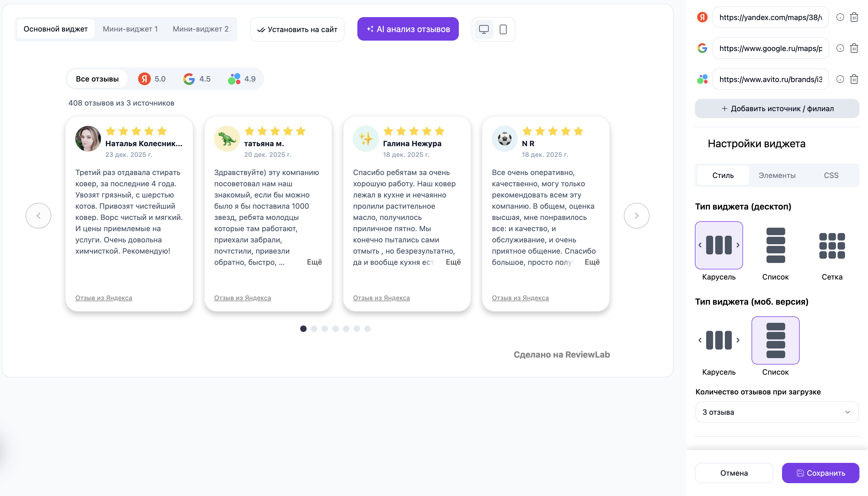Select Сетка as desktop widget type
868x496 pixels.
click(832, 245)
